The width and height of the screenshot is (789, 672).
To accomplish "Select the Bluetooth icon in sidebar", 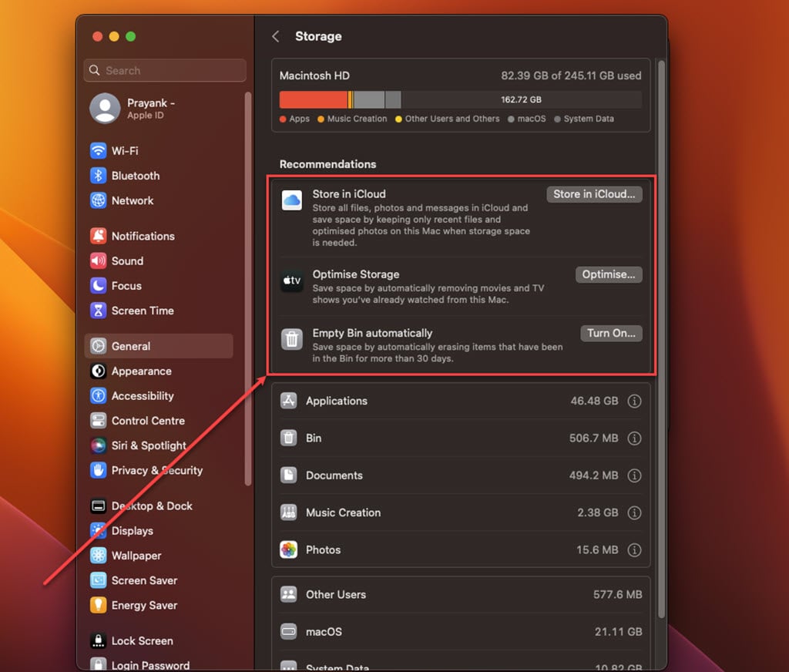I will point(98,176).
